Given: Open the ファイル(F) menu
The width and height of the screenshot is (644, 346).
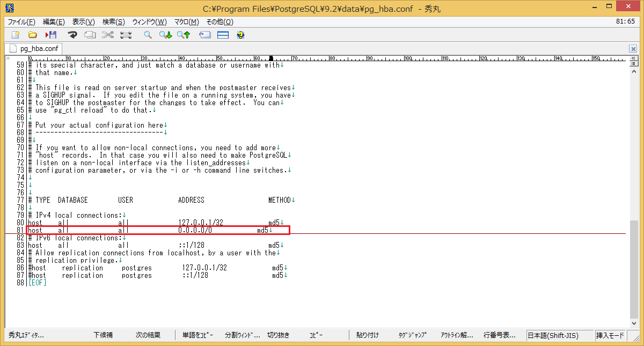Looking at the screenshot, I should (21, 21).
